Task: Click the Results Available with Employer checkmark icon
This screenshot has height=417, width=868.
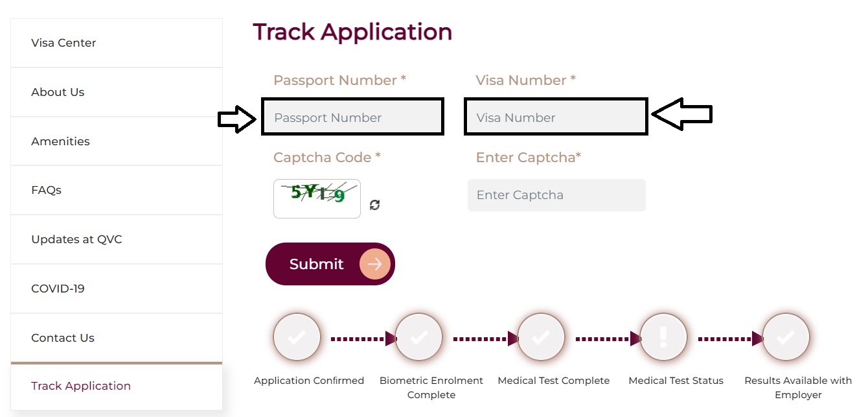Action: 785,337
